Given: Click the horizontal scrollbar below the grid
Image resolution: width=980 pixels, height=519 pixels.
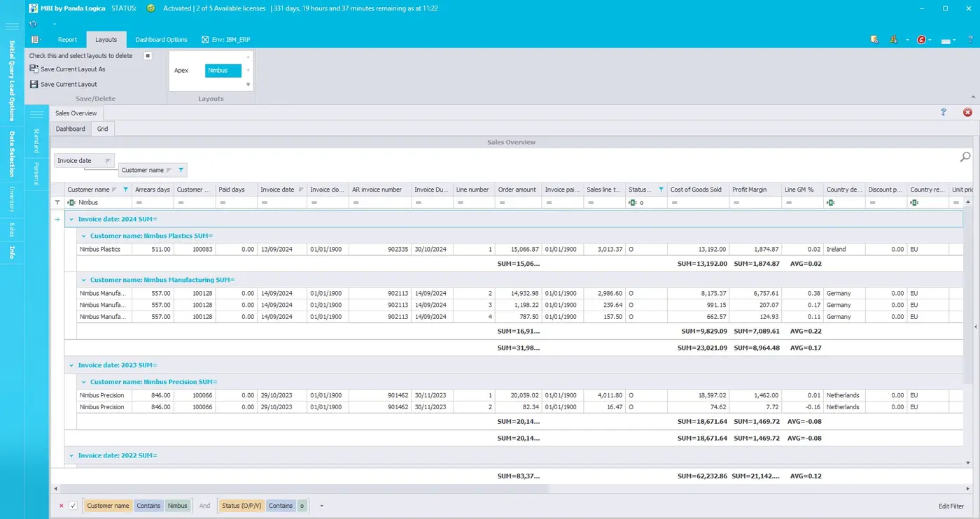Looking at the screenshot, I should [304, 489].
